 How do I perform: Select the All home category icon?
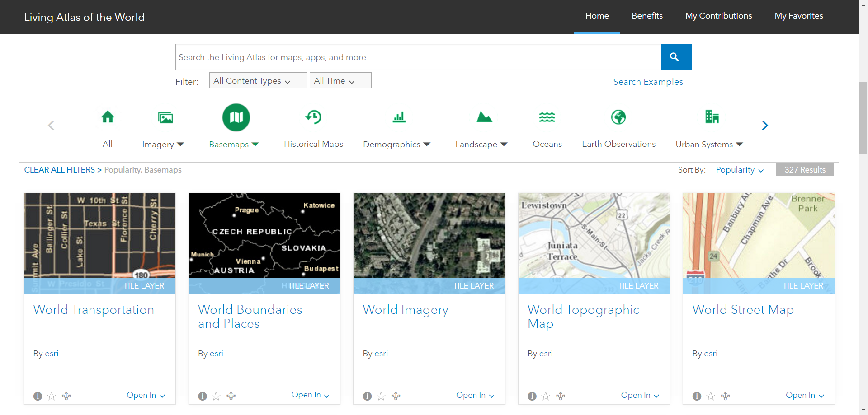108,117
